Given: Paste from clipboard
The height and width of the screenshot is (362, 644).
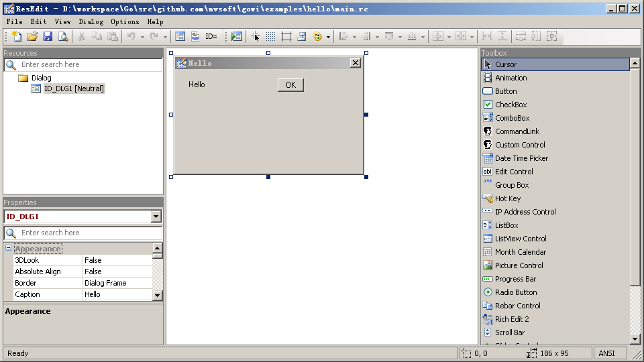Looking at the screenshot, I should pyautogui.click(x=113, y=36).
